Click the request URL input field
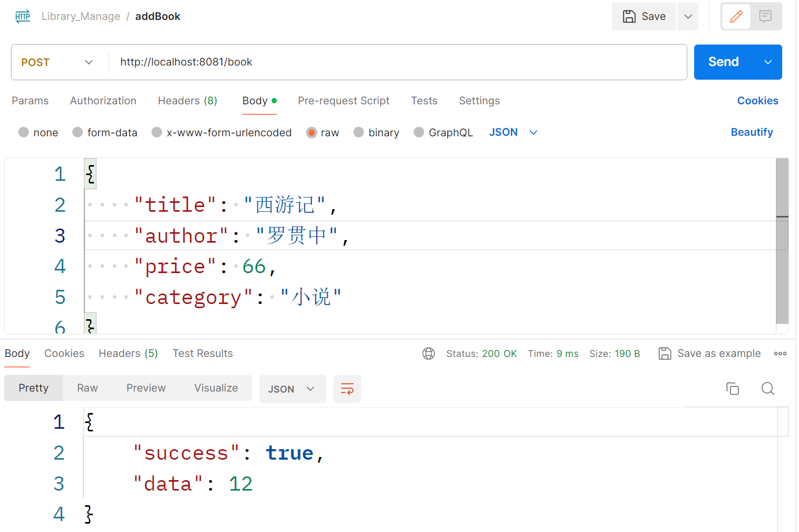Viewport: 799px width, 532px height. [397, 62]
